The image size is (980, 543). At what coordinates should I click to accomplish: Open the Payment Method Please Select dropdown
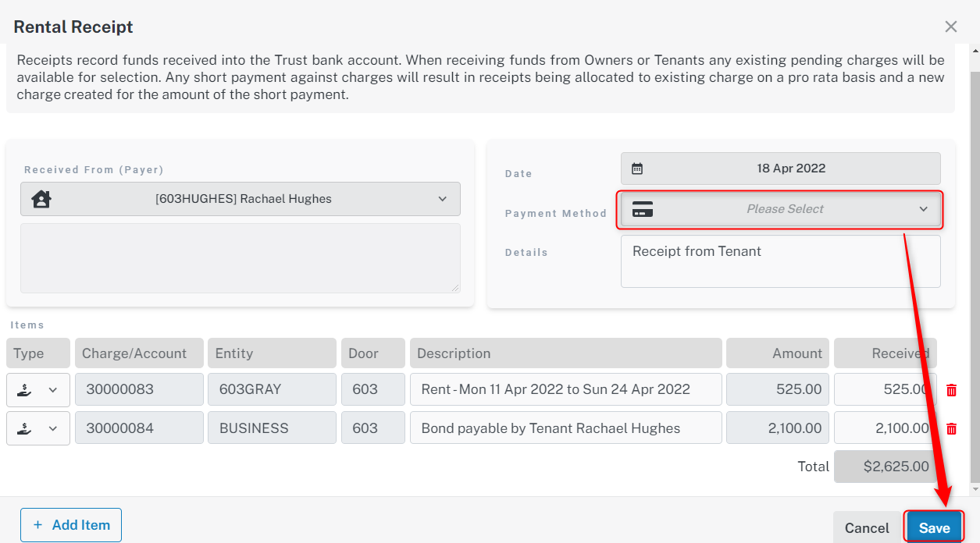click(781, 209)
